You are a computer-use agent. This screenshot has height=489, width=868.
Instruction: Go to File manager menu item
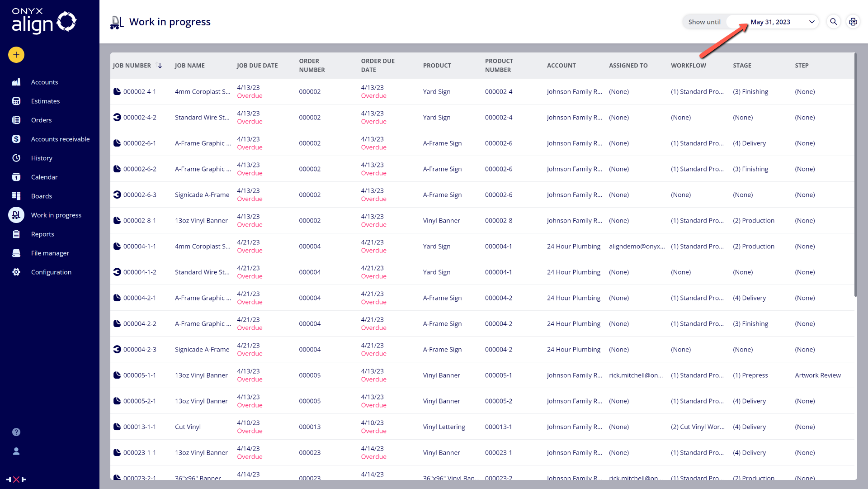coord(50,253)
